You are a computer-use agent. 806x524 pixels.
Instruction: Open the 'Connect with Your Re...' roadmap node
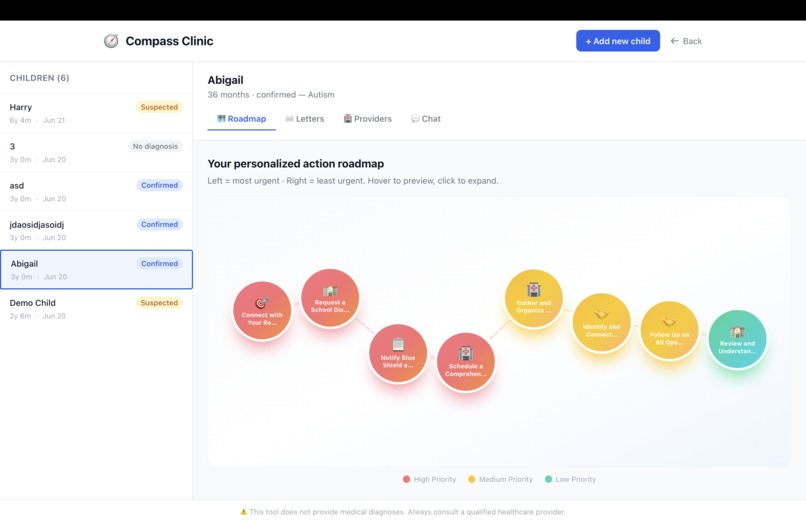point(262,311)
